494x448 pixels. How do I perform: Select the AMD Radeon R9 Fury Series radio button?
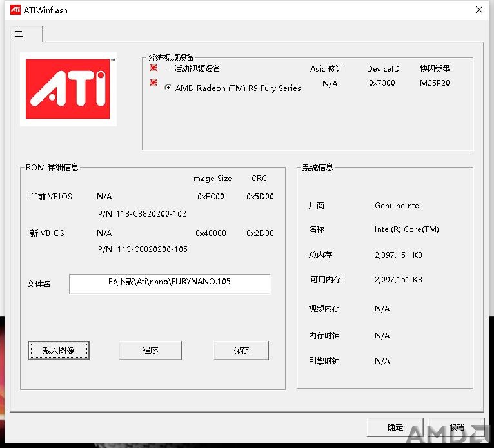[168, 88]
